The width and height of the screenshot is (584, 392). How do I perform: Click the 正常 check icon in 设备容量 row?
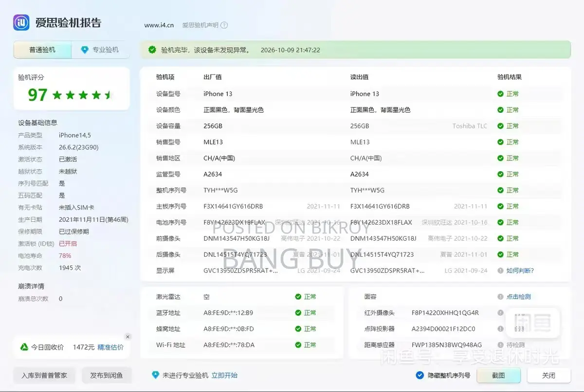click(500, 126)
